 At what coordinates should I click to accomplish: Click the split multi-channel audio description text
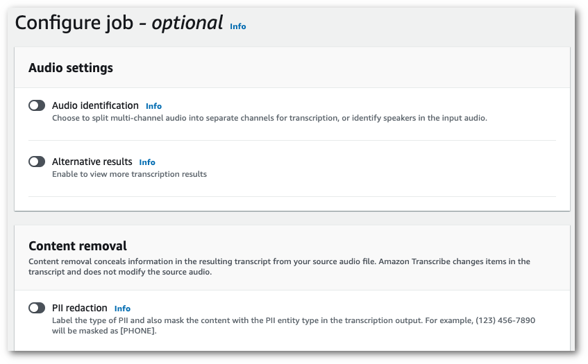click(x=269, y=118)
